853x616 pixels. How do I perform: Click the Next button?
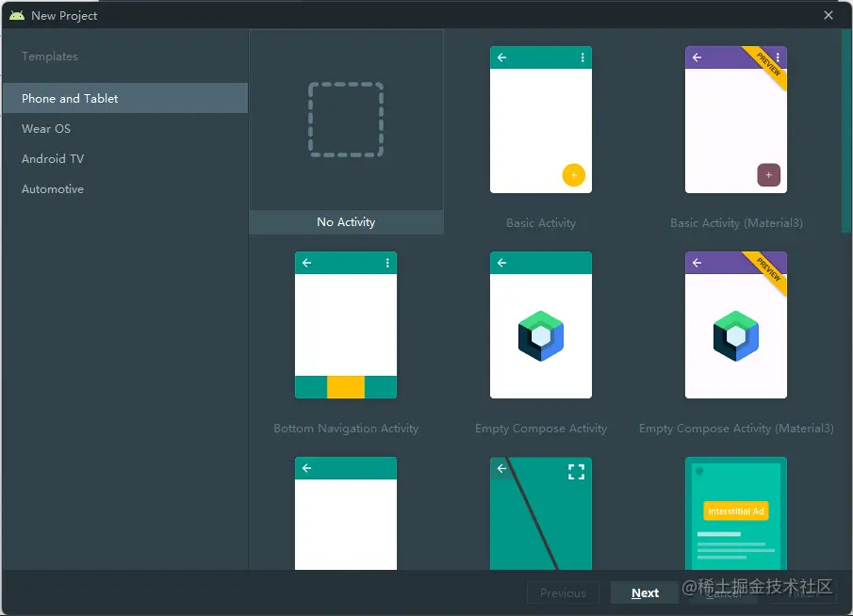(x=645, y=592)
